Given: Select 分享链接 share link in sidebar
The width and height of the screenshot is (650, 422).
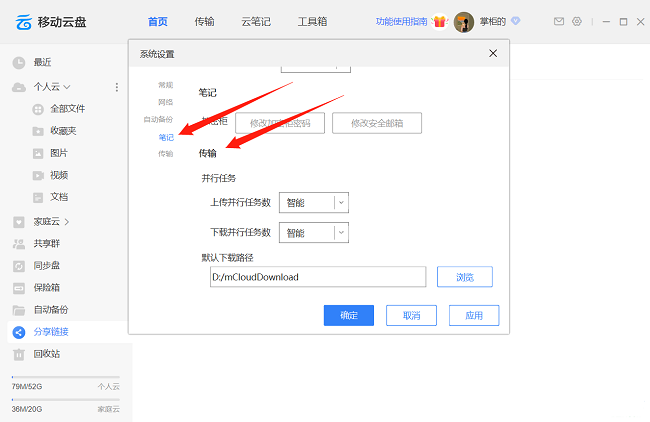Looking at the screenshot, I should pyautogui.click(x=51, y=331).
